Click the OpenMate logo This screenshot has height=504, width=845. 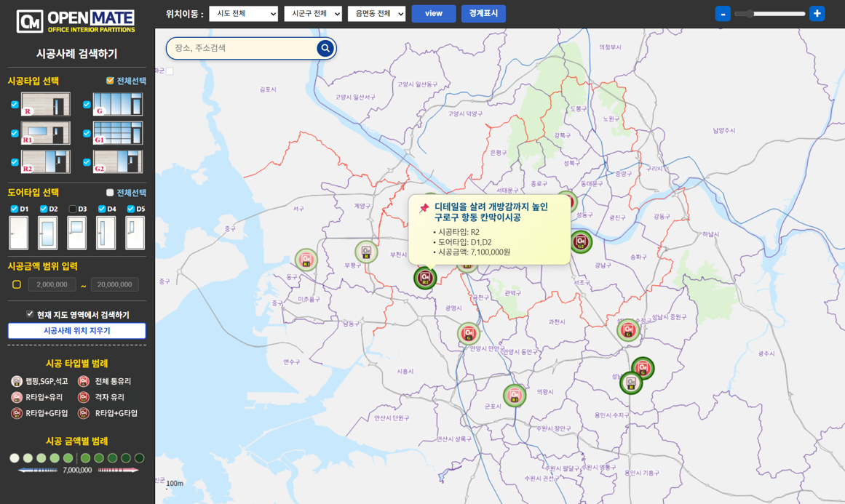[x=76, y=21]
